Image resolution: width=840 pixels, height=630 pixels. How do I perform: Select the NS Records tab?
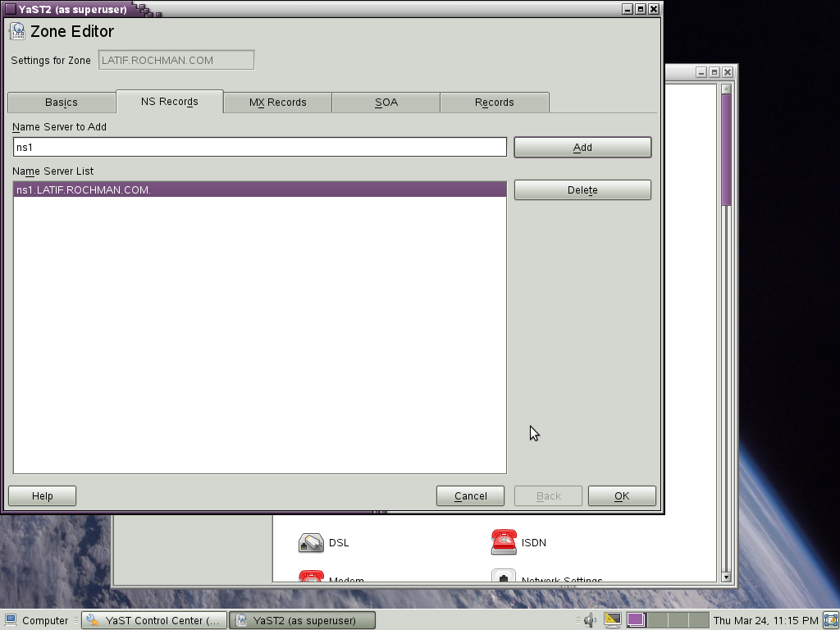point(169,101)
